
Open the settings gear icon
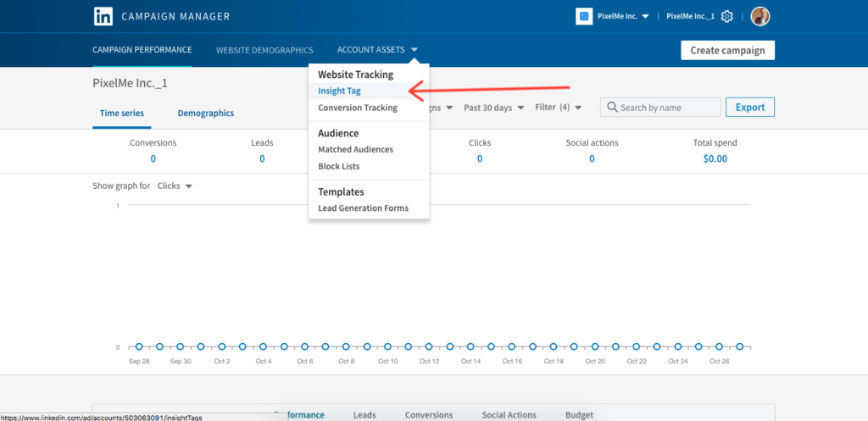tap(726, 16)
